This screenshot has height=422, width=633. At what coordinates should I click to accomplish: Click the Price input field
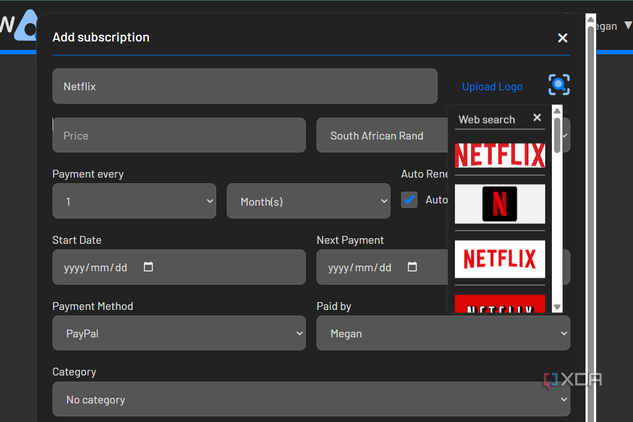[x=179, y=135]
